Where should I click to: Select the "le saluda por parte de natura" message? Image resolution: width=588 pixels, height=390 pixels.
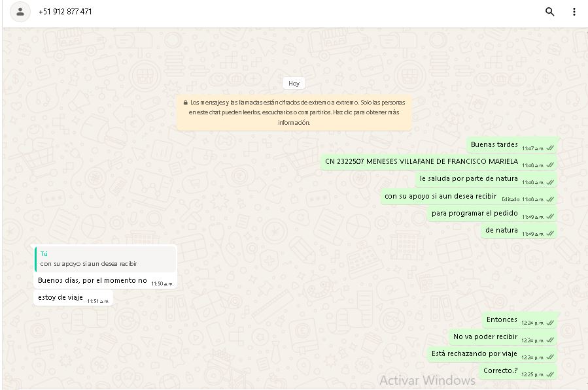click(468, 179)
